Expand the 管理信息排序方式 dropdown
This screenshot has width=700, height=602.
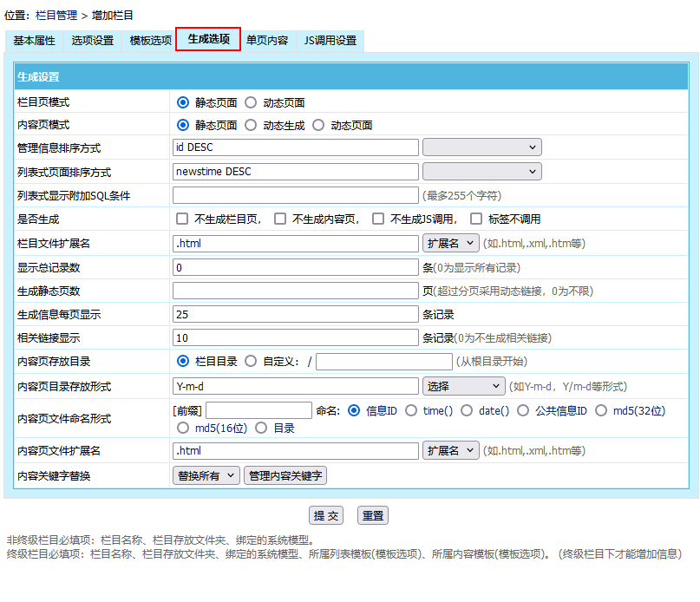coord(481,147)
